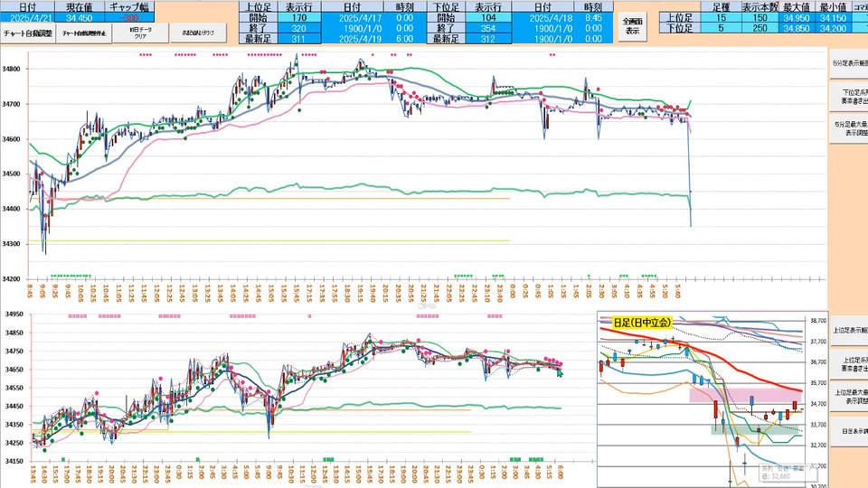Select the 足種 header cell
Image resolution: width=868 pixels, height=488 pixels.
(721, 7)
